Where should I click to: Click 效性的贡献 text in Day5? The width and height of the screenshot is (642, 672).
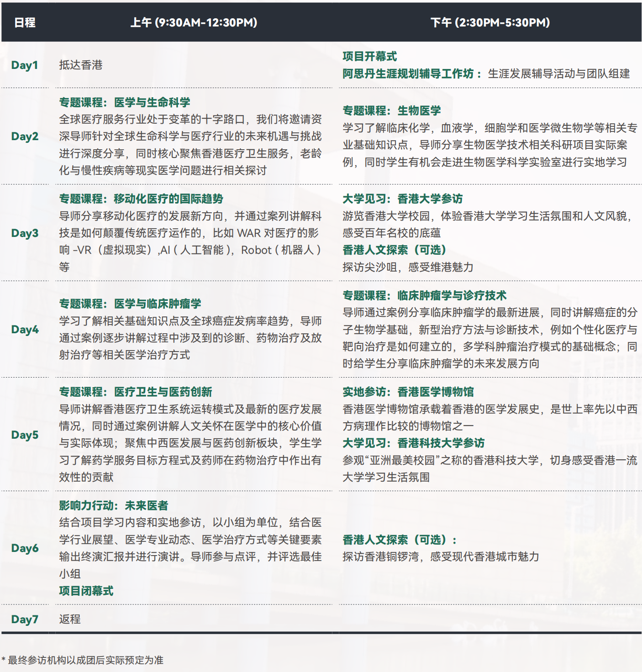86,477
